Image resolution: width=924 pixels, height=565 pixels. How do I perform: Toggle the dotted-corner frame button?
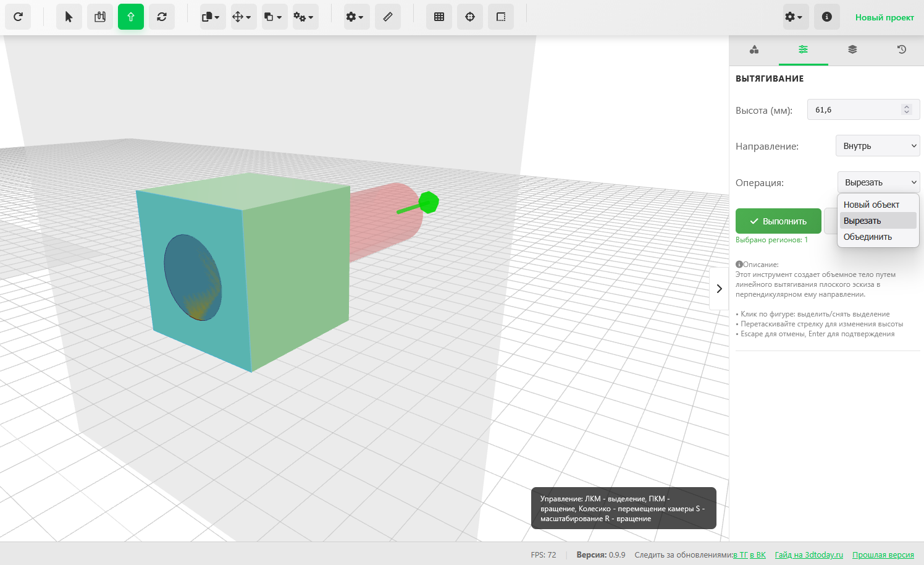501,17
